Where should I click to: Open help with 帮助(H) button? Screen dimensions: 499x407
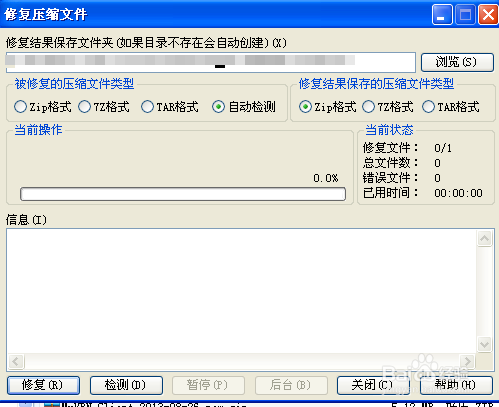coord(456,385)
